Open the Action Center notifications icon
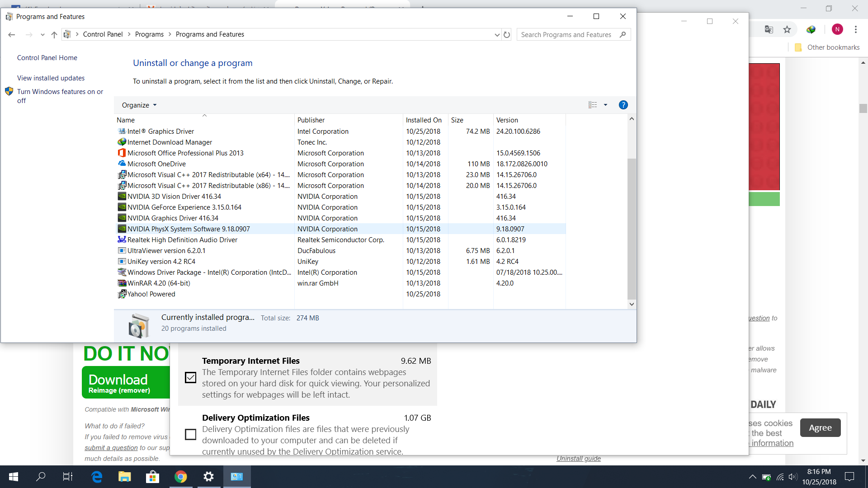Image resolution: width=868 pixels, height=488 pixels. pos(849,477)
